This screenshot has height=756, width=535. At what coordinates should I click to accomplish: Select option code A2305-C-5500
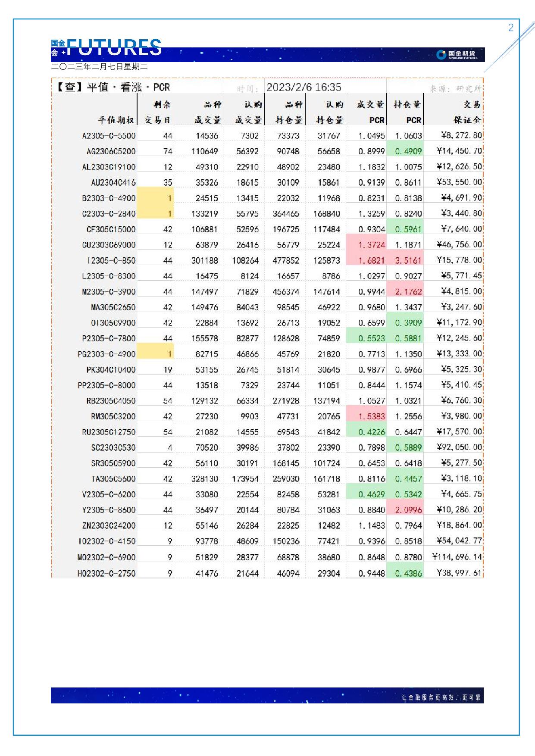click(109, 136)
